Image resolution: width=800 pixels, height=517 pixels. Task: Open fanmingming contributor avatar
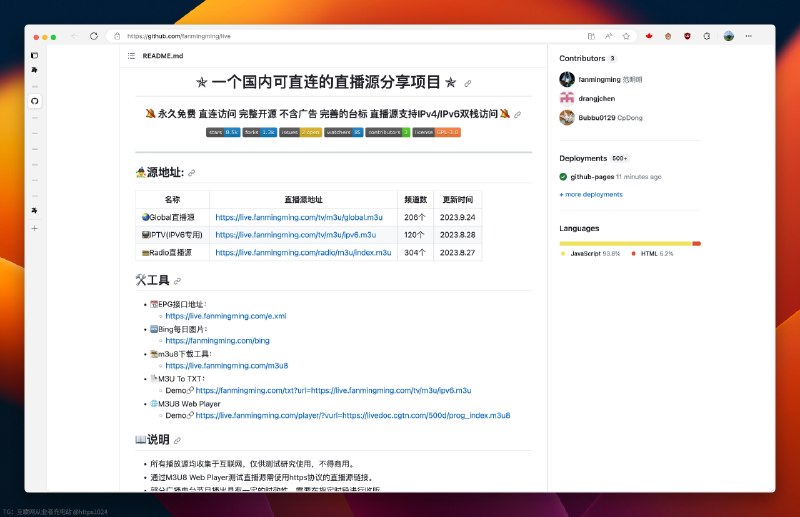click(567, 79)
